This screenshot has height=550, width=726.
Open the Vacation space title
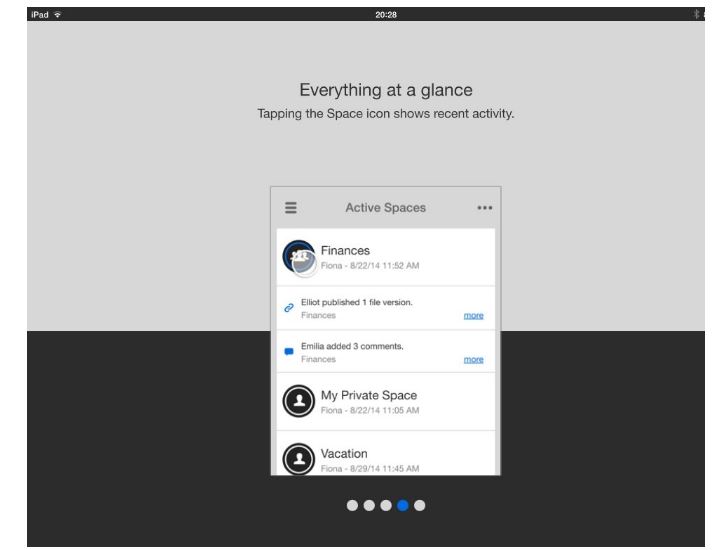[344, 454]
